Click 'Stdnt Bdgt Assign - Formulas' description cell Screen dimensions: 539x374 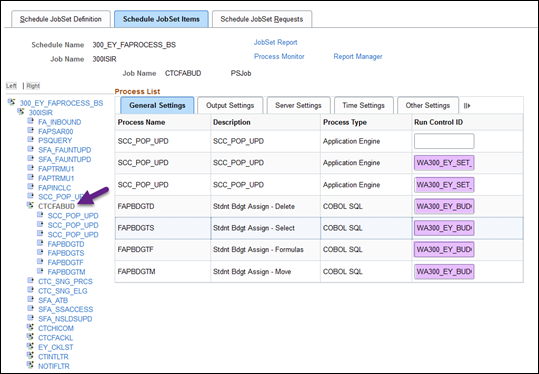[258, 250]
